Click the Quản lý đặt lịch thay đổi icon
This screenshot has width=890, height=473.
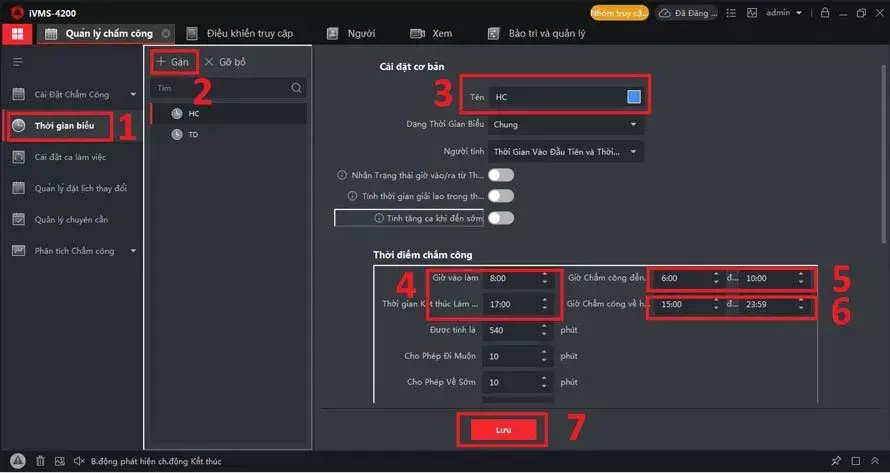pos(19,188)
